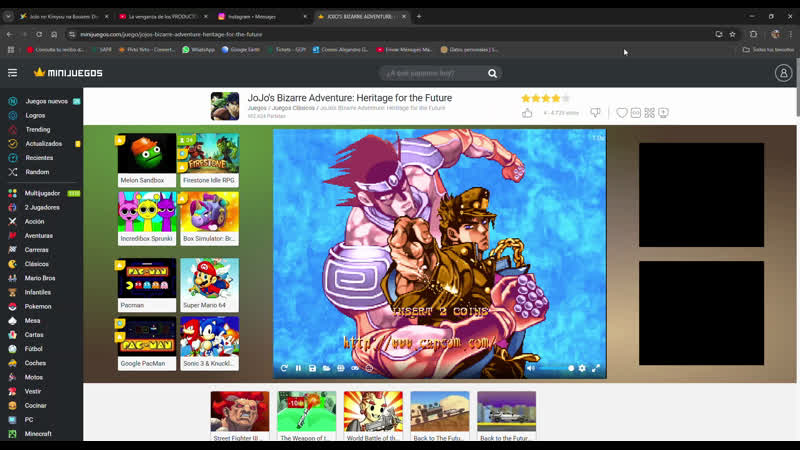Viewport: 800px width, 450px height.
Task: Open Incredibox Sprunki game thumbnail
Action: click(x=147, y=218)
